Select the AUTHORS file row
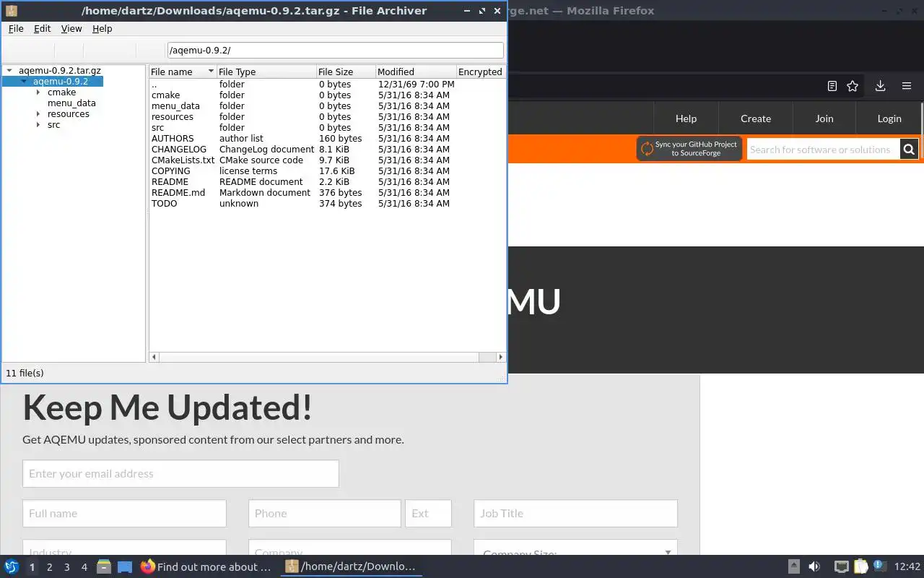Image resolution: width=924 pixels, height=578 pixels. pyautogui.click(x=326, y=139)
